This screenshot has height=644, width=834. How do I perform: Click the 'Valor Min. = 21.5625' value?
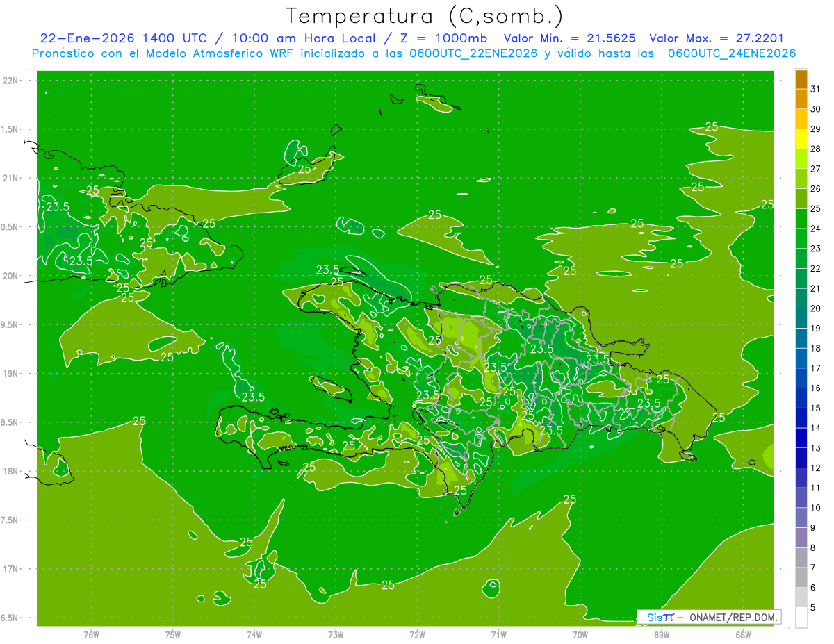click(x=570, y=38)
